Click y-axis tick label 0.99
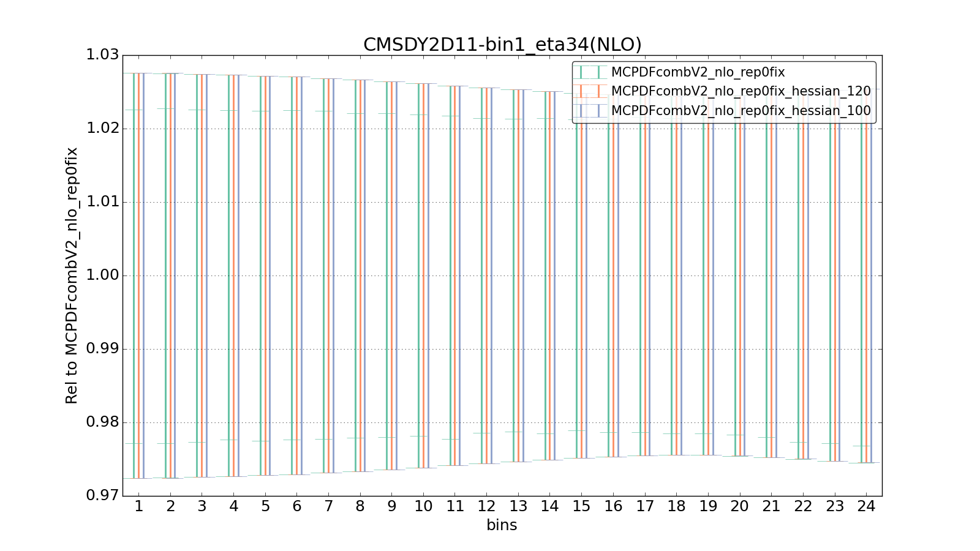The height and width of the screenshot is (551, 980). (x=102, y=349)
